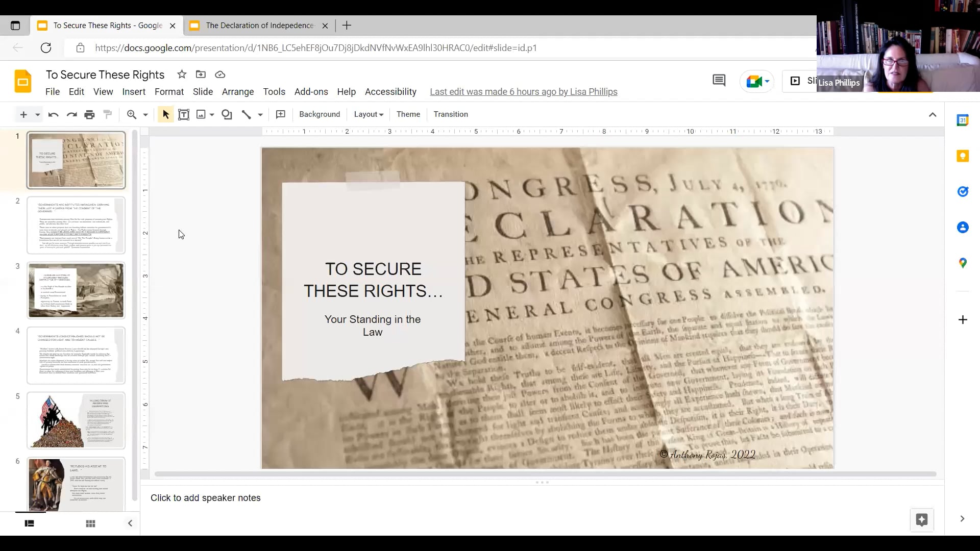The height and width of the screenshot is (551, 980).
Task: Open the Accessibility menu
Action: click(x=390, y=92)
